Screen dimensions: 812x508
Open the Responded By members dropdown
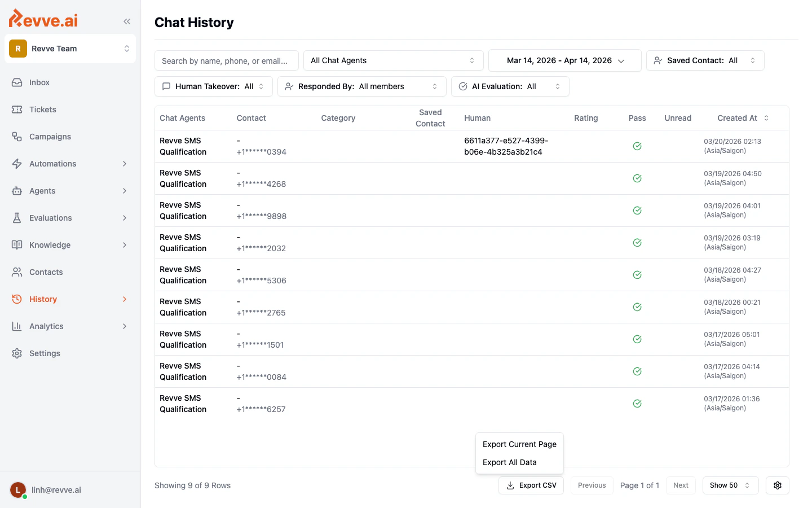362,86
